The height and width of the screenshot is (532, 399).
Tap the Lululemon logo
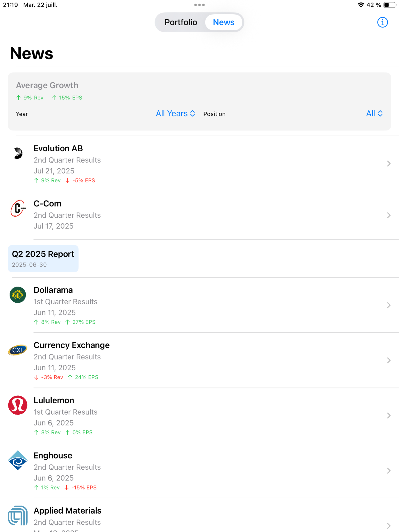[x=18, y=405]
